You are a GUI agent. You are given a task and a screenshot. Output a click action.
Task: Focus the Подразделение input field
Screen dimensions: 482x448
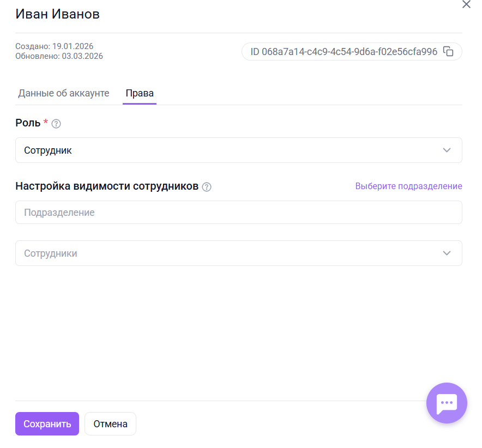point(238,213)
